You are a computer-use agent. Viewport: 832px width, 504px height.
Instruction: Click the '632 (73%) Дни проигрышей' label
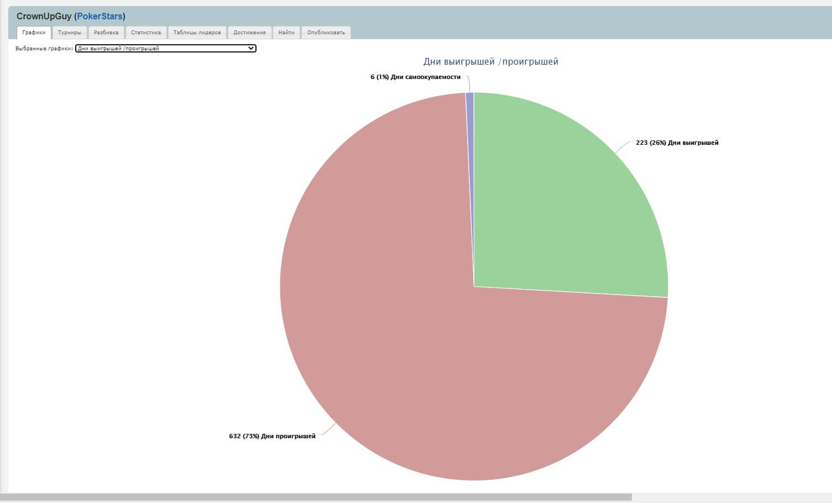coord(272,436)
